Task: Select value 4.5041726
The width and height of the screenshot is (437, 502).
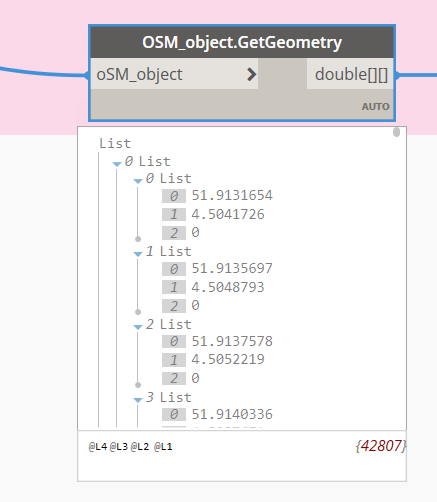Action: point(228,214)
